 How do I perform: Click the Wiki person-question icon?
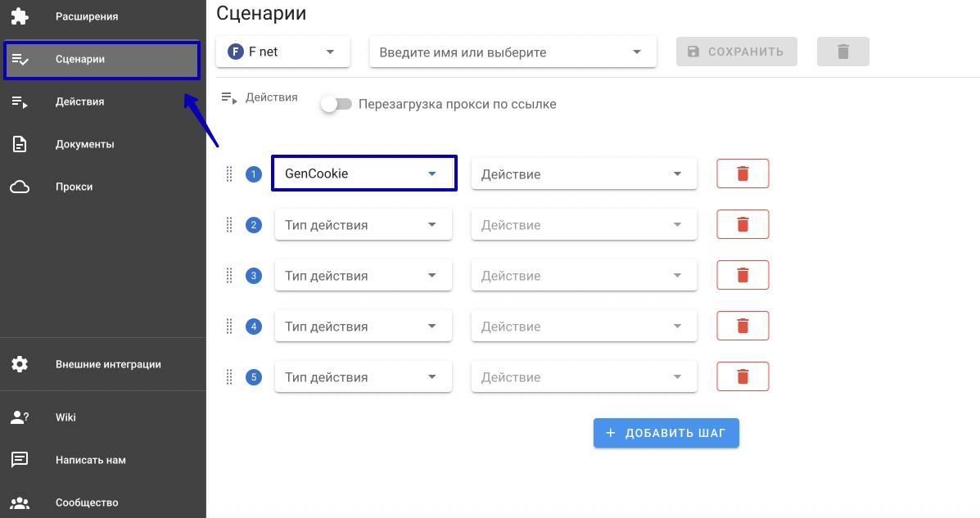pos(20,417)
